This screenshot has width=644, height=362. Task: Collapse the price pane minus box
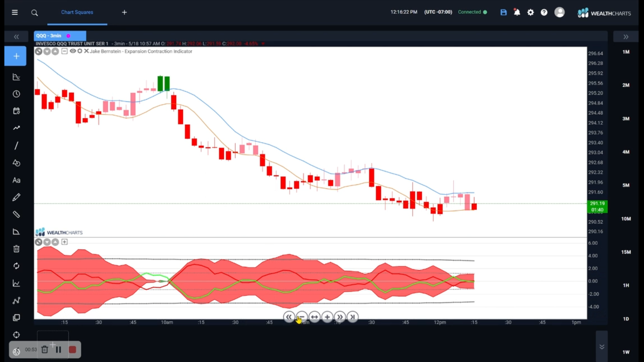(x=64, y=51)
